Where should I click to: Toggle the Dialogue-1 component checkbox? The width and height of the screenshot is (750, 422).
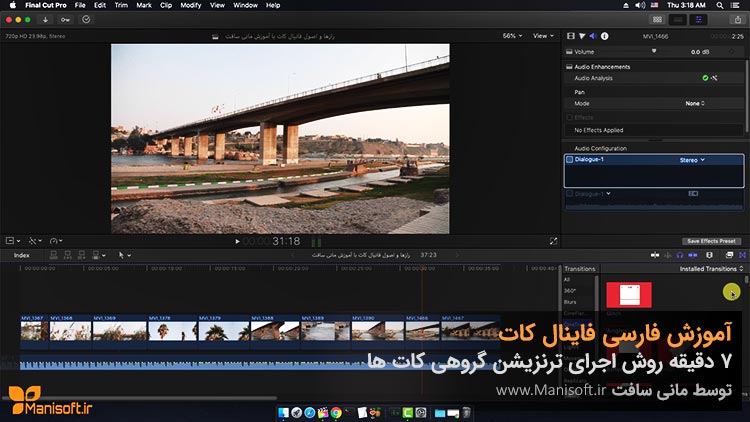(x=570, y=159)
